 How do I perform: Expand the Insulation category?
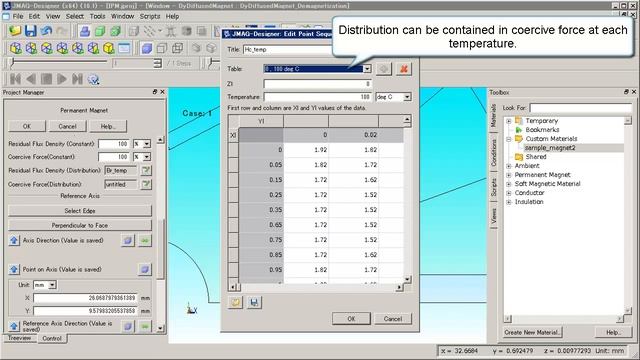[509, 202]
